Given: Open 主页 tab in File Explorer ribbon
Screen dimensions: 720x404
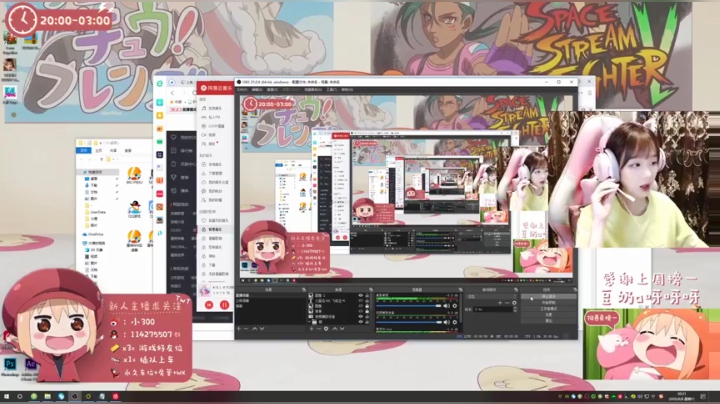Looking at the screenshot, I should (x=99, y=150).
